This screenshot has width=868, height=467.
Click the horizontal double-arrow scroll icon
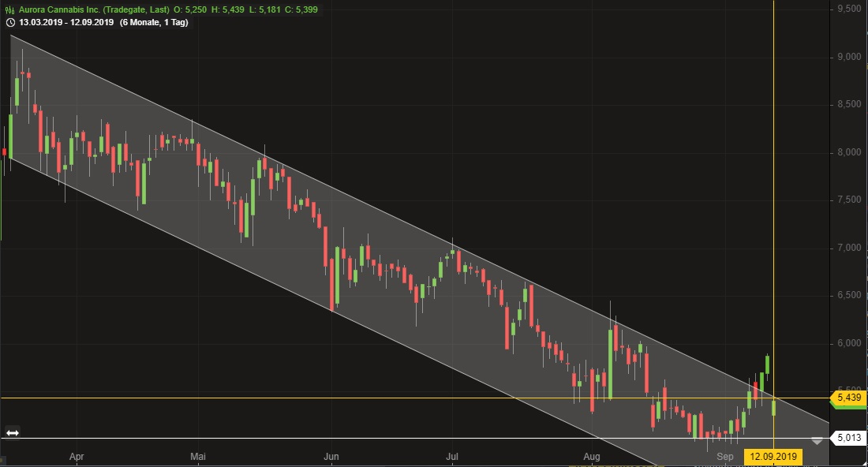coord(12,433)
